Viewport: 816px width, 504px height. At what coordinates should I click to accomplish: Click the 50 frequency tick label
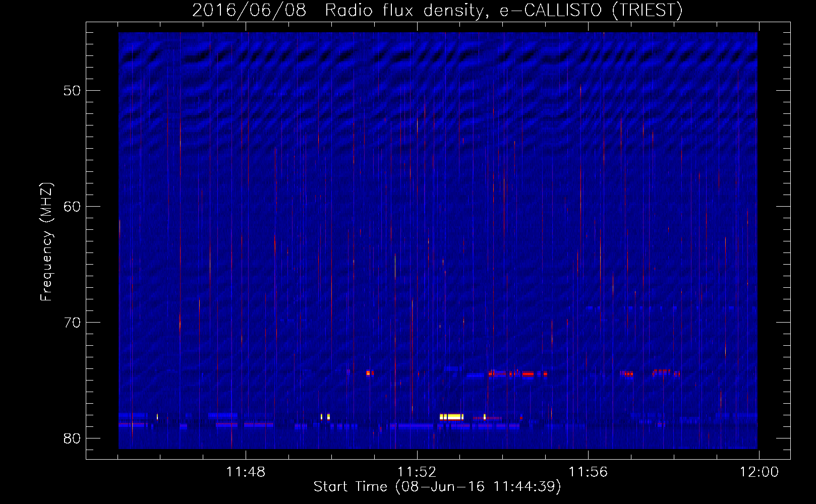coord(73,91)
